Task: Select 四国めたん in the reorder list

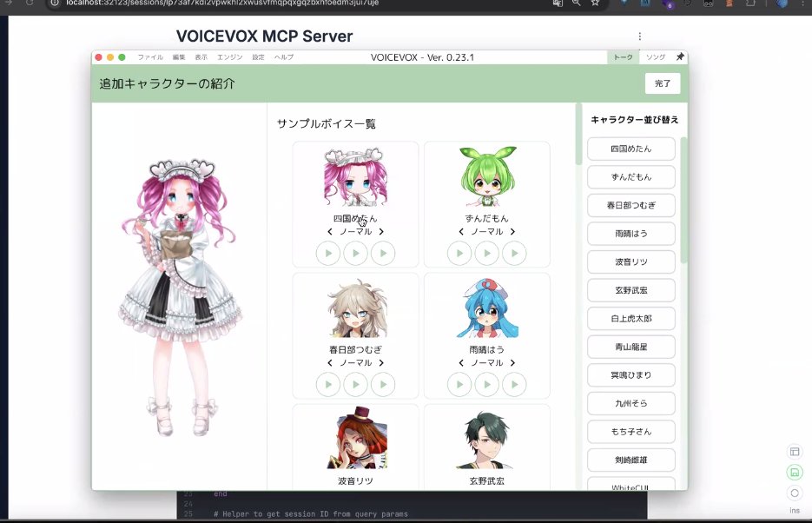Action: (630, 149)
